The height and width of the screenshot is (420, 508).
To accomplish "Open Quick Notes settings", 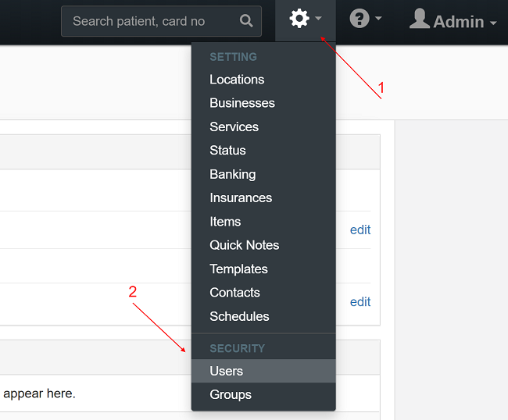I will 244,245.
